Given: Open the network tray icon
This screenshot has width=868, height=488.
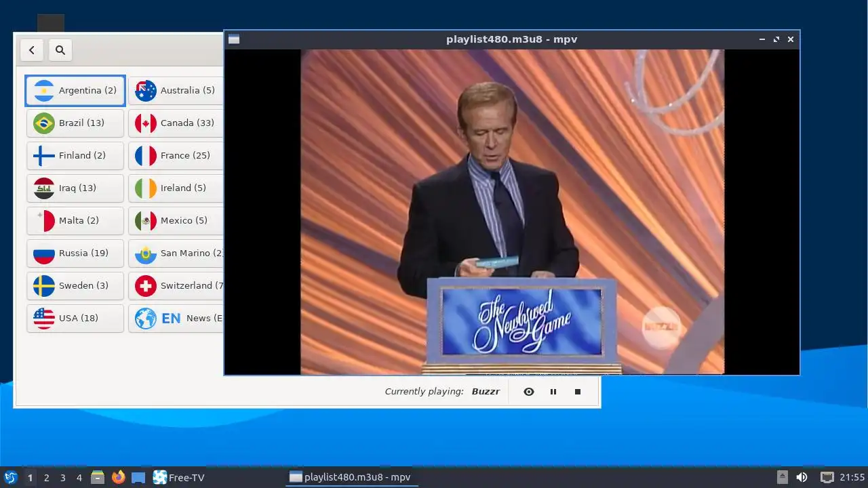Looking at the screenshot, I should click(827, 477).
